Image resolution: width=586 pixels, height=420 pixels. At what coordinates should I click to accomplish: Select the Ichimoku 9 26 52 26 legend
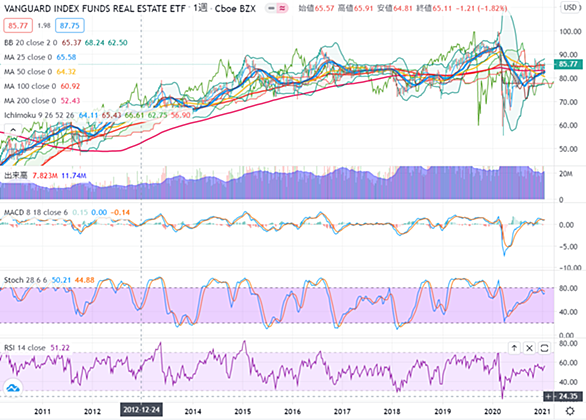click(x=39, y=115)
